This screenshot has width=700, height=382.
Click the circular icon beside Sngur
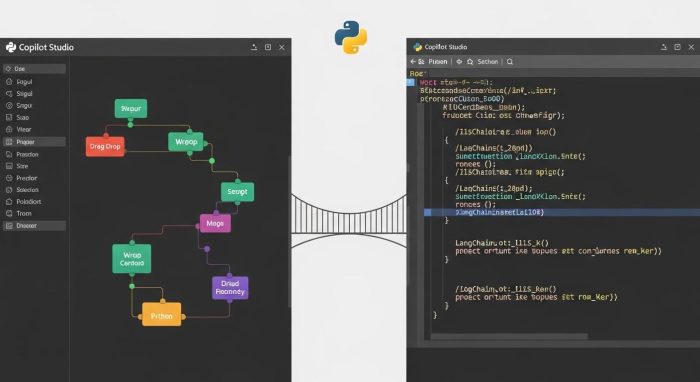pyautogui.click(x=9, y=106)
